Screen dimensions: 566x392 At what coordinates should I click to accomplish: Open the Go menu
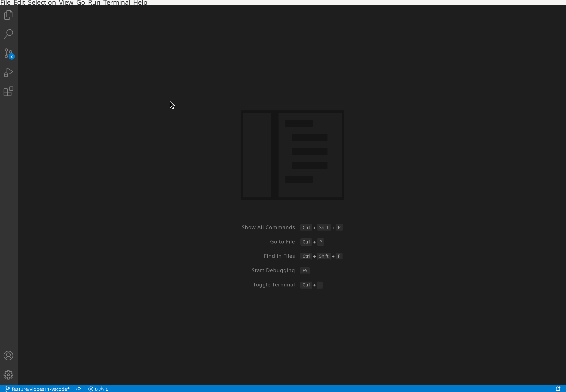[81, 3]
